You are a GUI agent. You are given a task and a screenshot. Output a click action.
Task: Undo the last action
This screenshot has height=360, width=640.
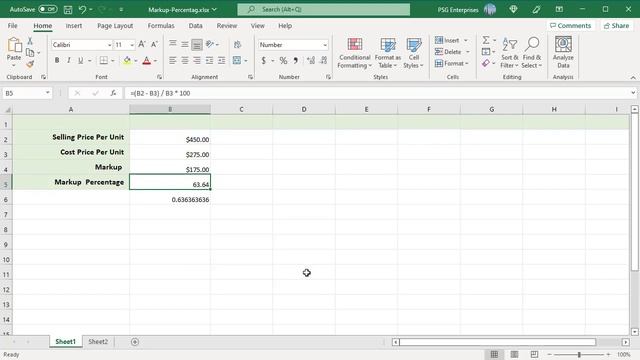click(x=82, y=9)
